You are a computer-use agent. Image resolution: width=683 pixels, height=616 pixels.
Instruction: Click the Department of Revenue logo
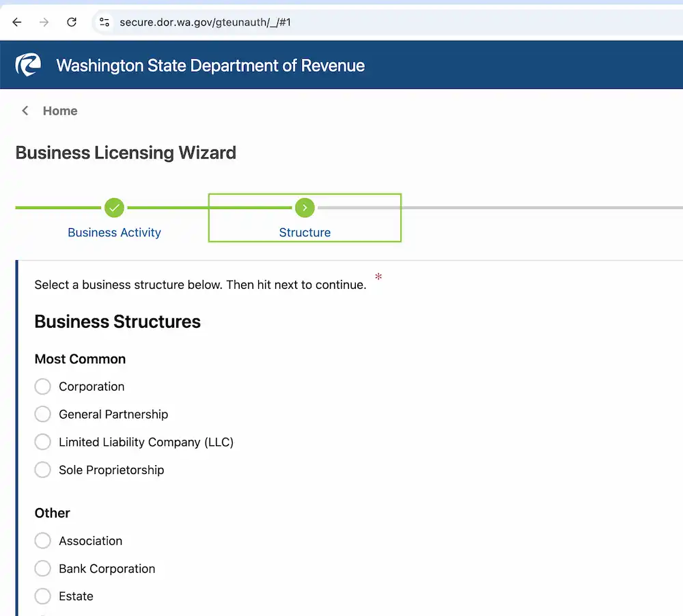click(27, 64)
